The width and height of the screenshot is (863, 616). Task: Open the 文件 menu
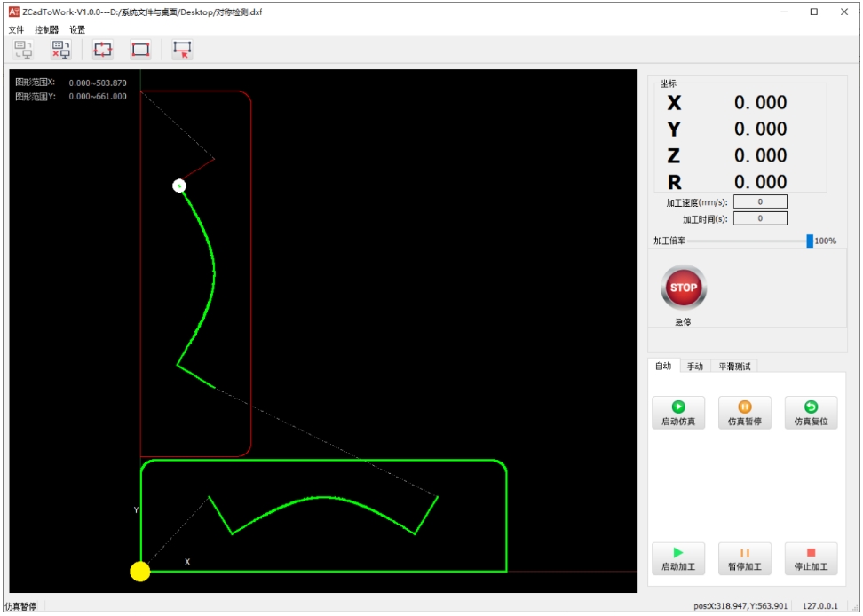tap(17, 29)
